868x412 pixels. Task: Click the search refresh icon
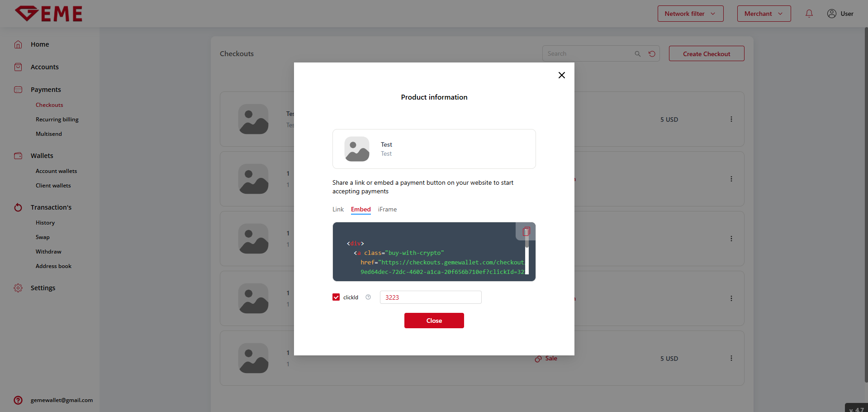tap(652, 54)
